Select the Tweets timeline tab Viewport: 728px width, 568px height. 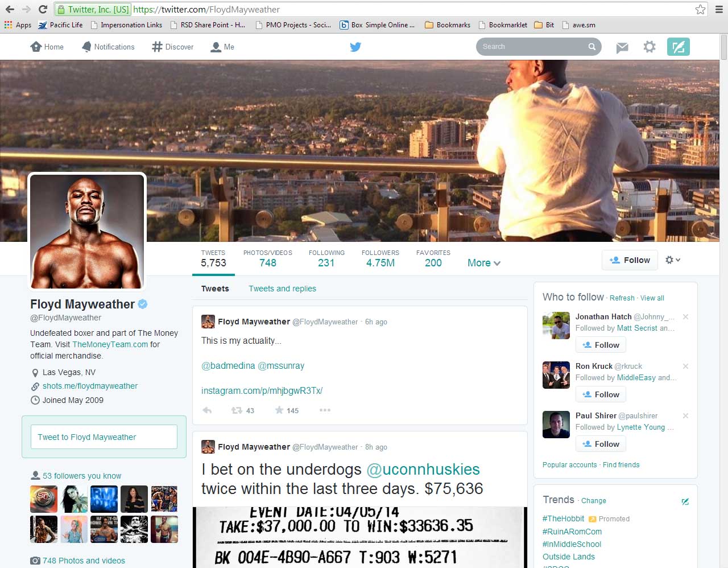click(x=215, y=289)
